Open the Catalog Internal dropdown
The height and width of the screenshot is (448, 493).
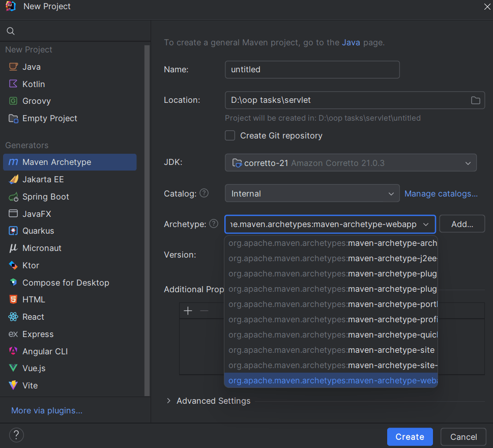[x=312, y=193]
